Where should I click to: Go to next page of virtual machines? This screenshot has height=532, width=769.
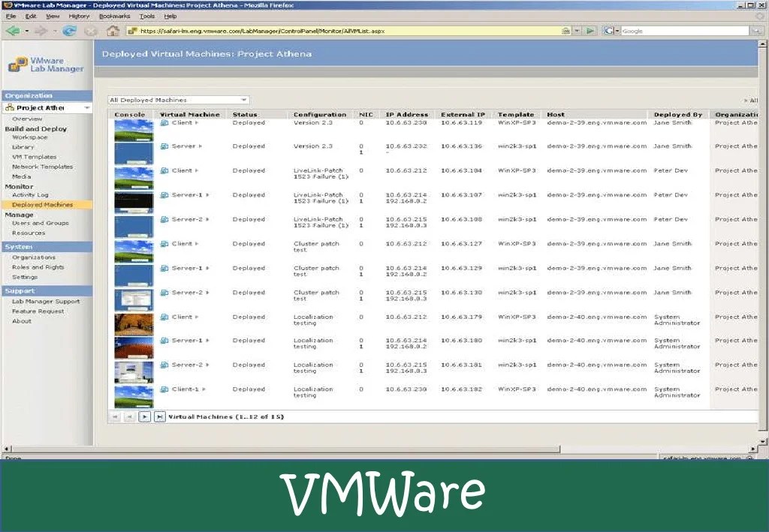[x=144, y=417]
